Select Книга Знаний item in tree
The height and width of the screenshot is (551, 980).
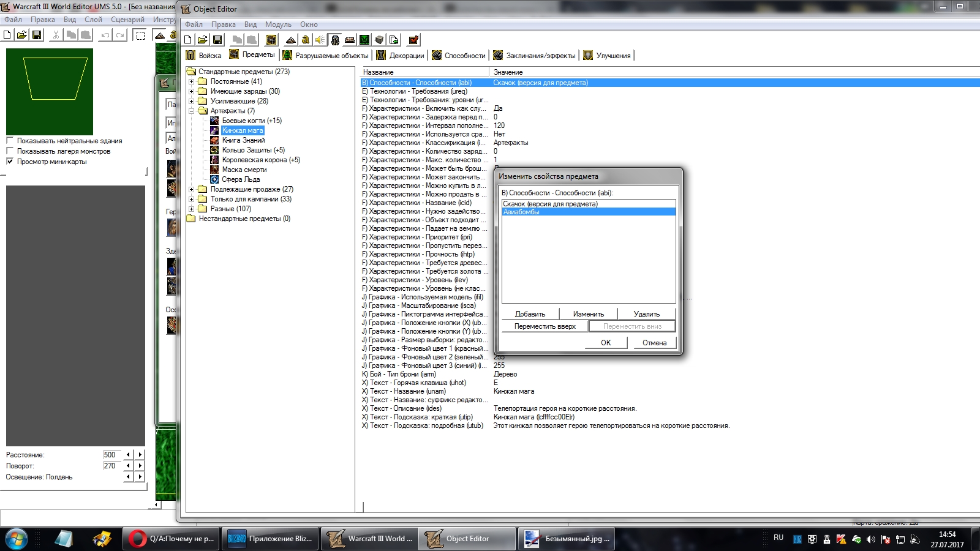coord(243,140)
